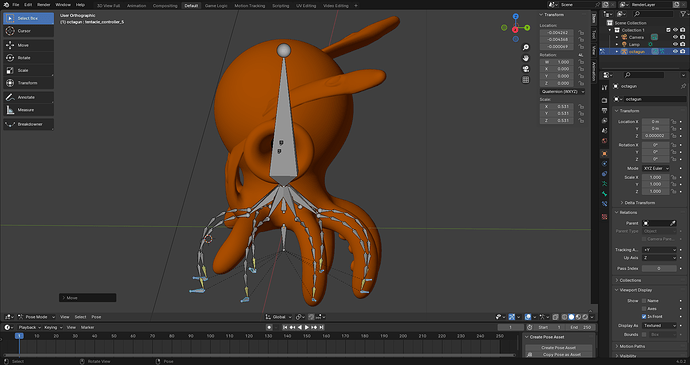Viewport: 690px width, 365px height.
Task: Jump to the timeline start frame
Action: (x=285, y=327)
